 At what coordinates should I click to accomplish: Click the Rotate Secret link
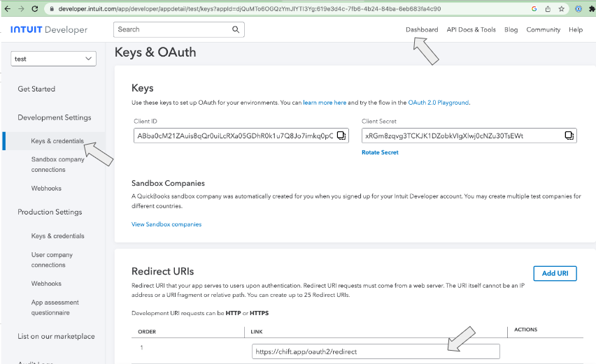coord(380,152)
